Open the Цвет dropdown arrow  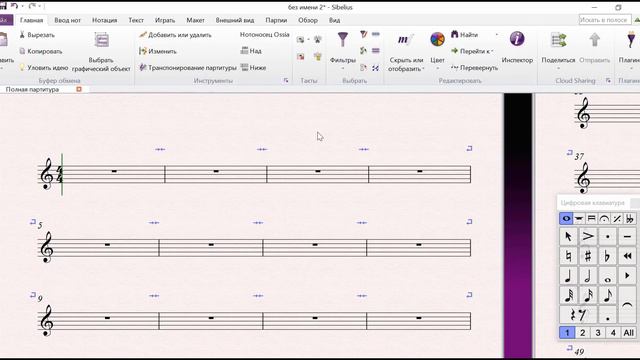[437, 68]
